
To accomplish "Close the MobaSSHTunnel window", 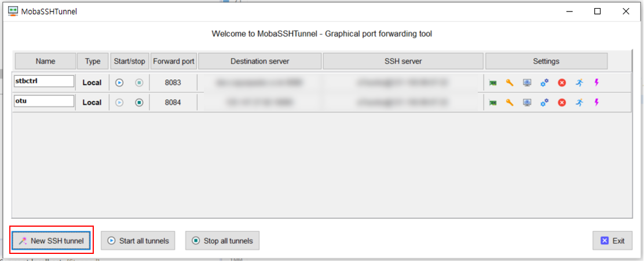I will point(625,12).
